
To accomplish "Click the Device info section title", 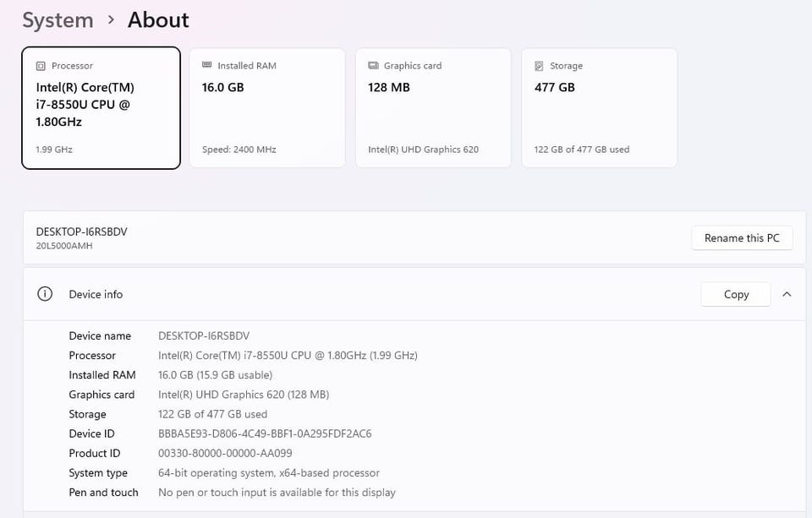I will [96, 294].
